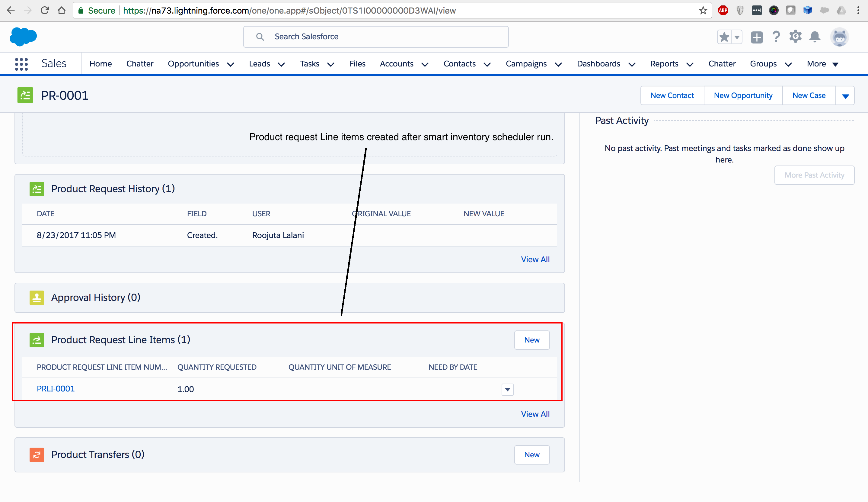Open PRLI-0001 row actions dropdown
Viewport: 868px width, 502px height.
(507, 390)
